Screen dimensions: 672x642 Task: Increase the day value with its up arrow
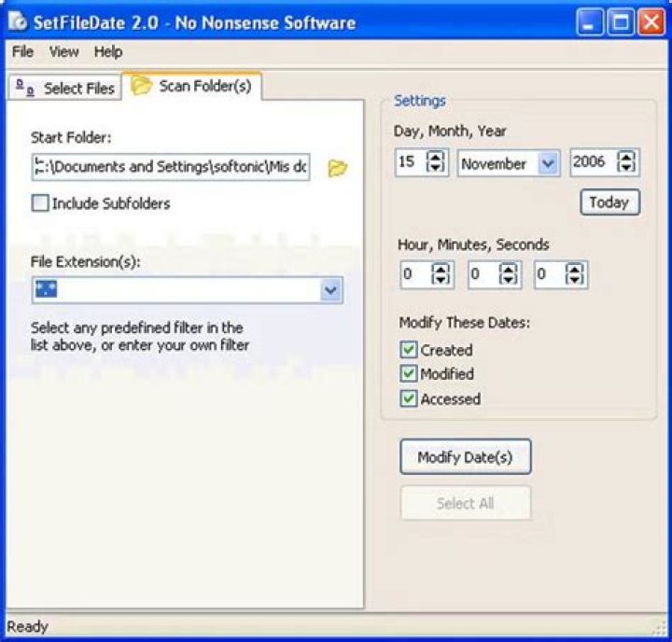tap(436, 158)
